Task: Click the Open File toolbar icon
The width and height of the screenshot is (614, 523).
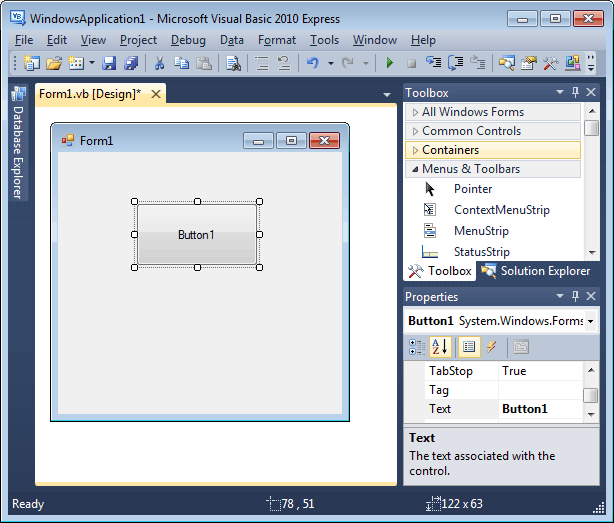Action: click(54, 63)
